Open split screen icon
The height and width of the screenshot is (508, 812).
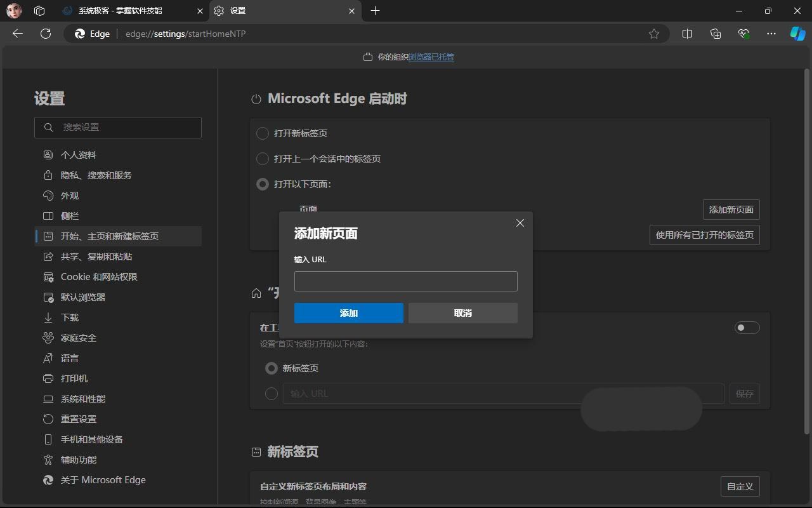687,34
